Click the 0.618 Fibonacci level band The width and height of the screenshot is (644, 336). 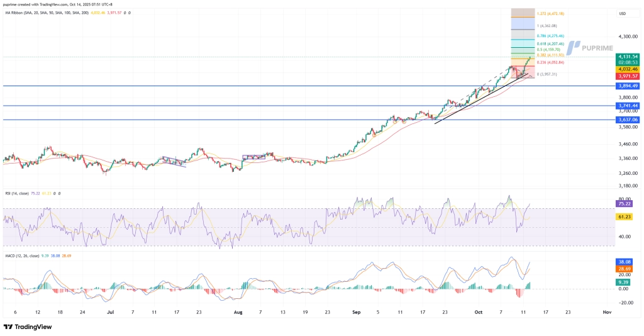[x=522, y=43]
